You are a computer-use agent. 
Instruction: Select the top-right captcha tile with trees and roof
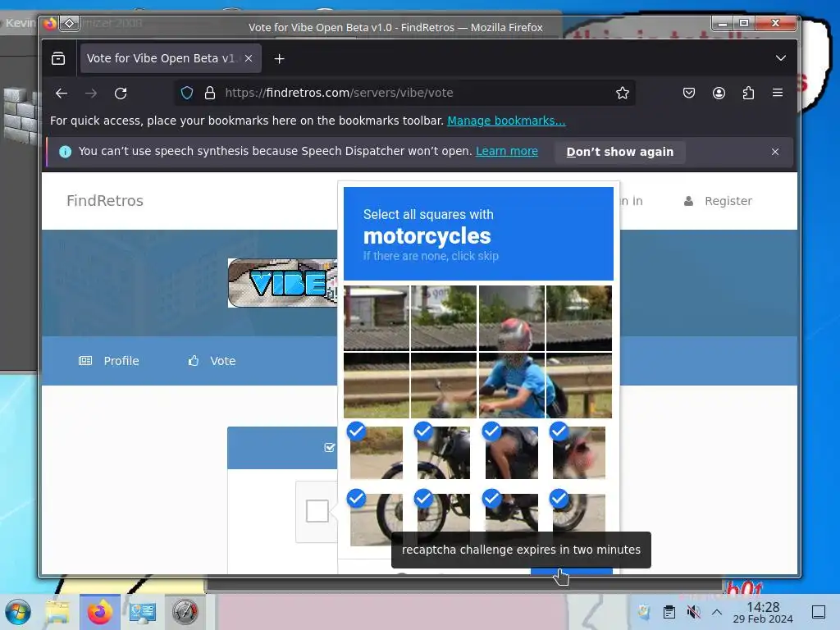tap(579, 318)
